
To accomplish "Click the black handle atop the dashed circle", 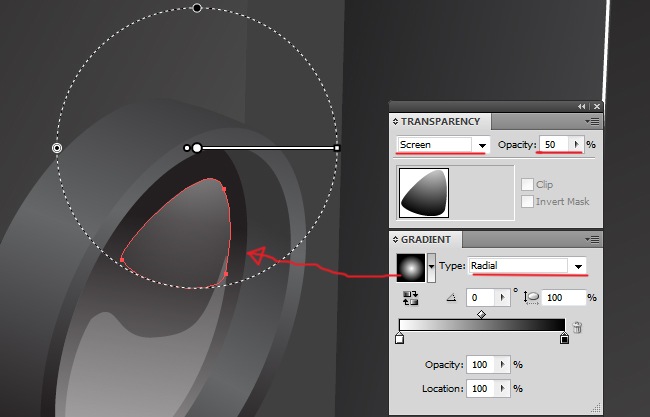I will 197,7.
